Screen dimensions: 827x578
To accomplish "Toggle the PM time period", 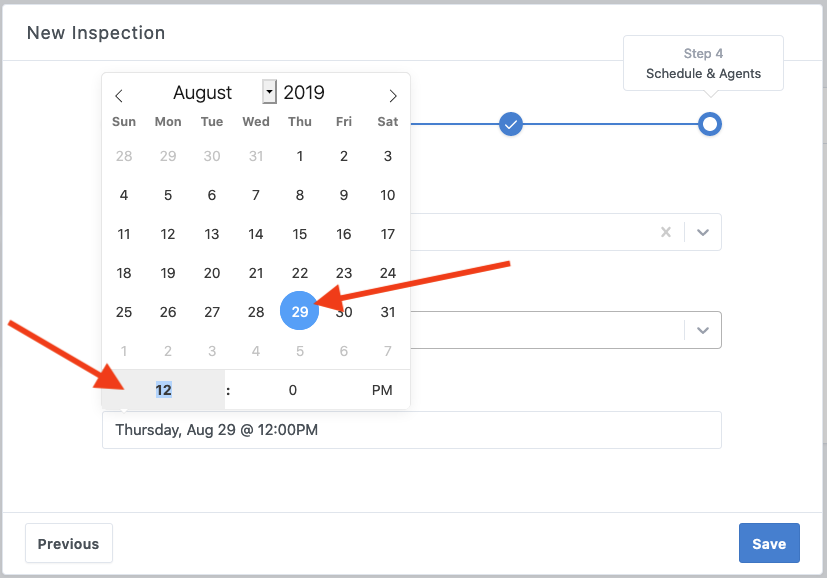I will click(x=382, y=390).
